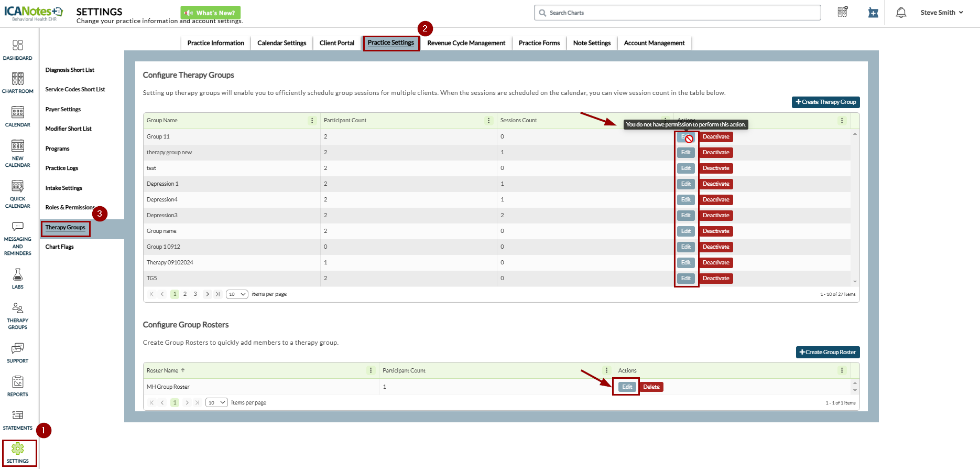This screenshot has width=980, height=469.
Task: Click the notification bell icon
Action: tap(901, 13)
